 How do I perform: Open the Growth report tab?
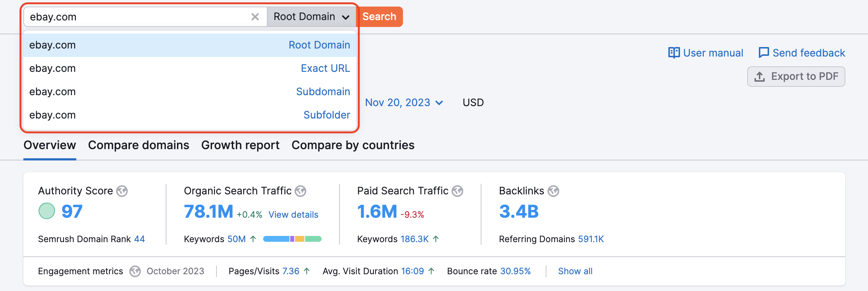240,145
